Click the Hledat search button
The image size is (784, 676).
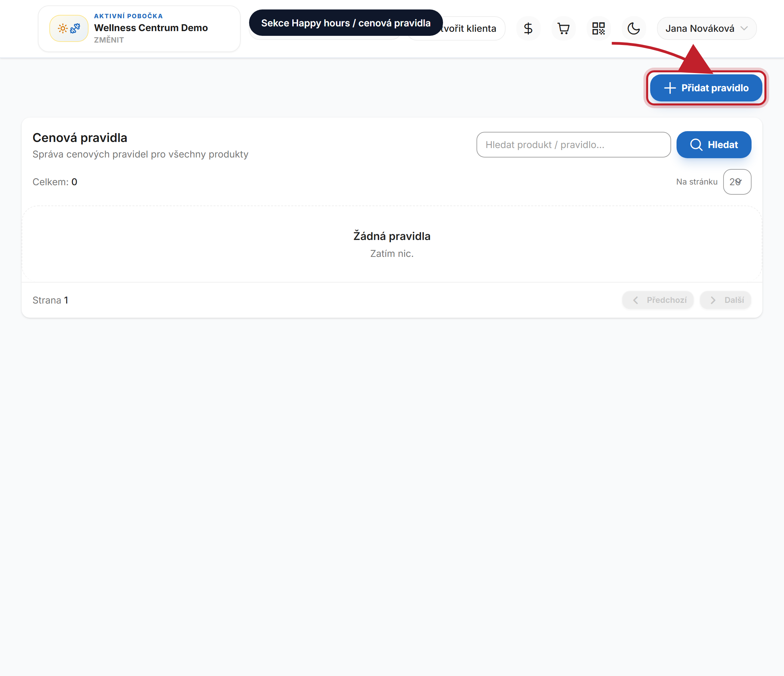pyautogui.click(x=714, y=145)
